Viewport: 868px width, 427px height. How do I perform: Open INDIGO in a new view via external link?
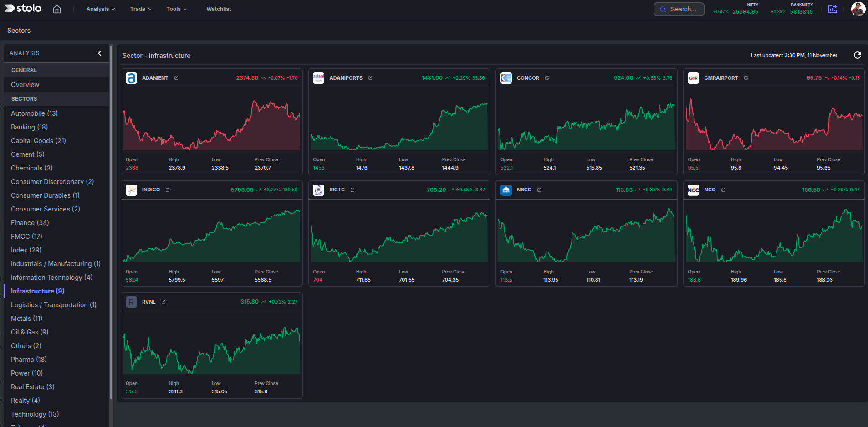click(168, 190)
